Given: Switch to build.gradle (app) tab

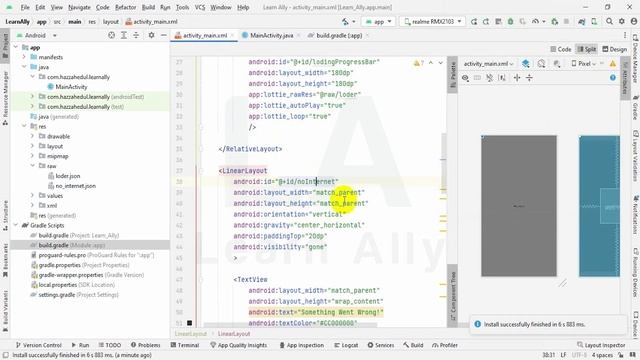Looking at the screenshot, I should 339,36.
